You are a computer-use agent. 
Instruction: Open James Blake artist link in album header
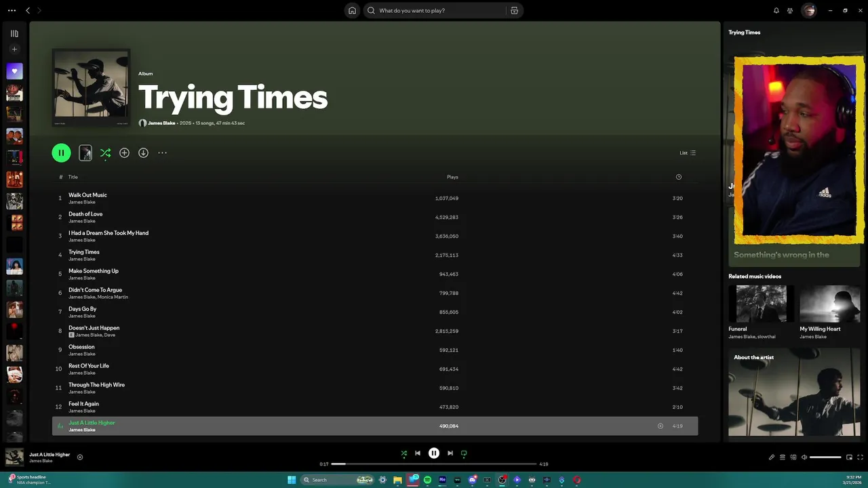[161, 123]
